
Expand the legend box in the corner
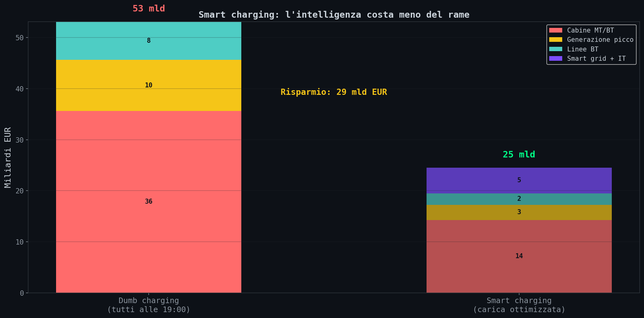point(591,44)
